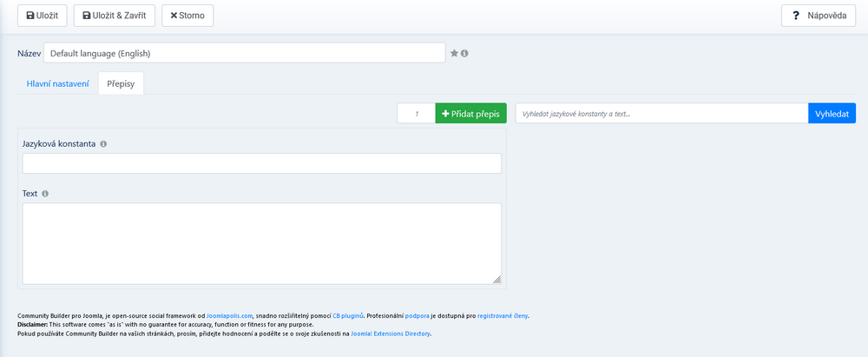Focus the override count number field
This screenshot has width=868, height=357.
click(416, 114)
